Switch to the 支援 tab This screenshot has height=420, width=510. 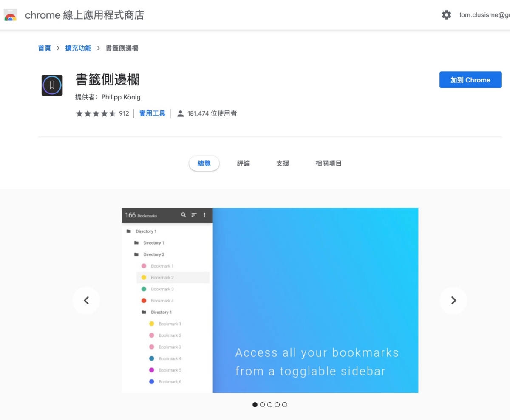[x=283, y=163]
